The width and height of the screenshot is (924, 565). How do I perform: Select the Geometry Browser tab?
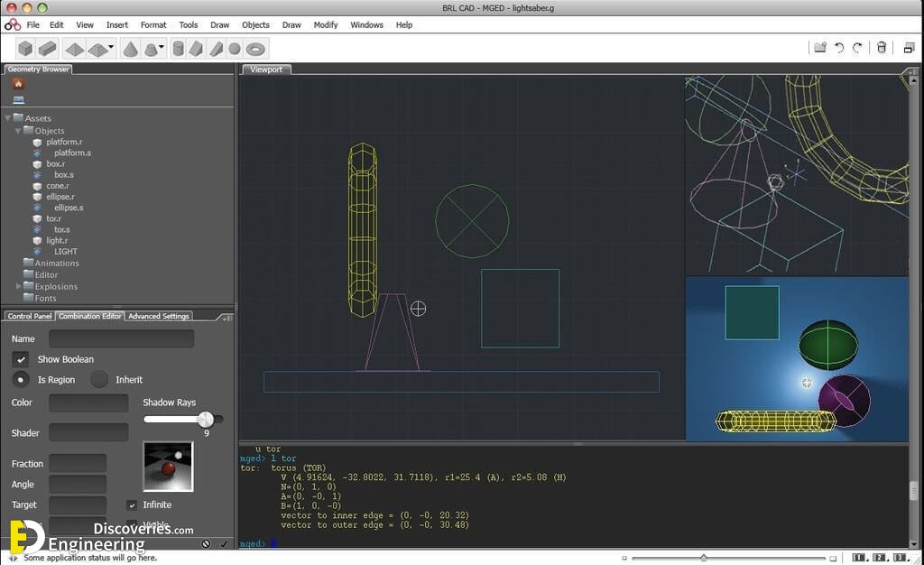(38, 69)
